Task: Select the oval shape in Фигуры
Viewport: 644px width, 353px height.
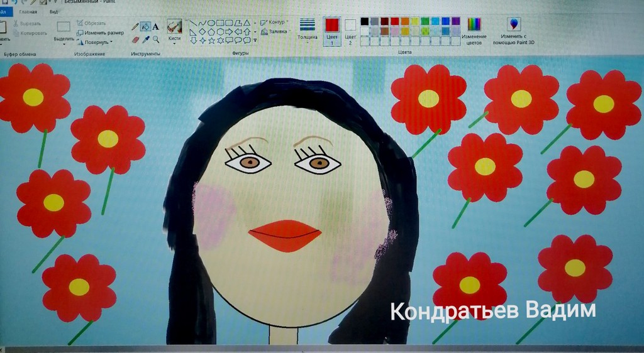Action: (x=211, y=23)
